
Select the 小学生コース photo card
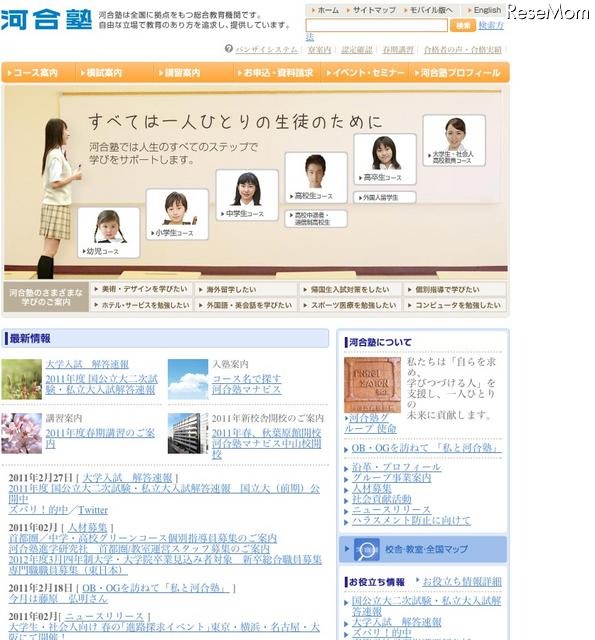point(177,214)
